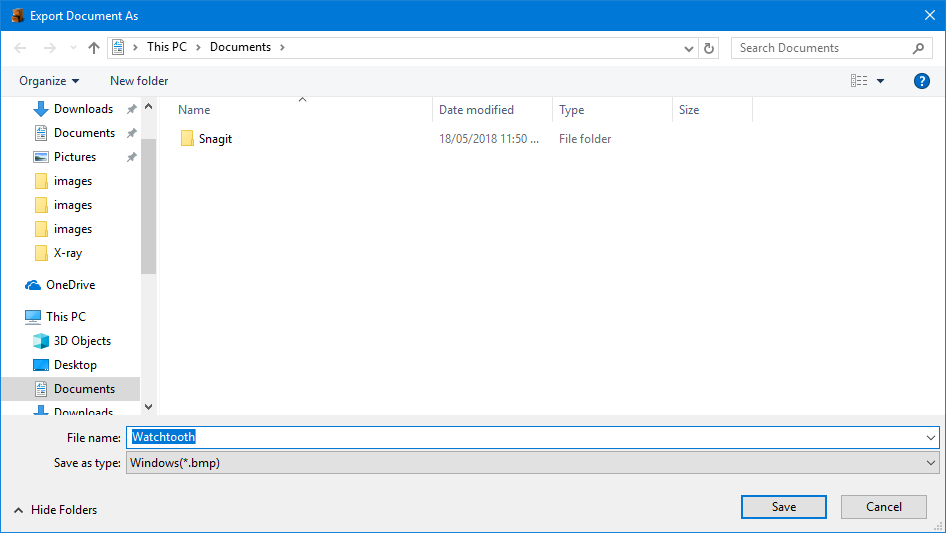The image size is (946, 533).
Task: Go up one folder level
Action: pos(94,48)
